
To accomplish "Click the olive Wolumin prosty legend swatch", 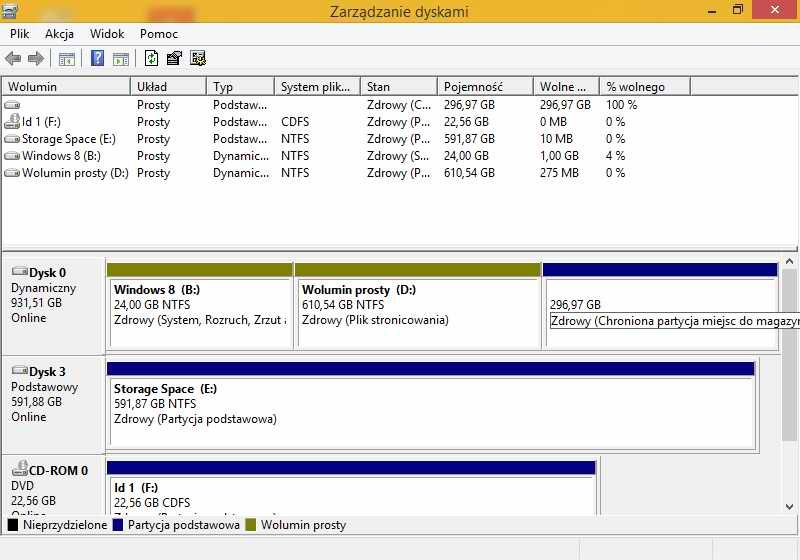I will [x=251, y=525].
